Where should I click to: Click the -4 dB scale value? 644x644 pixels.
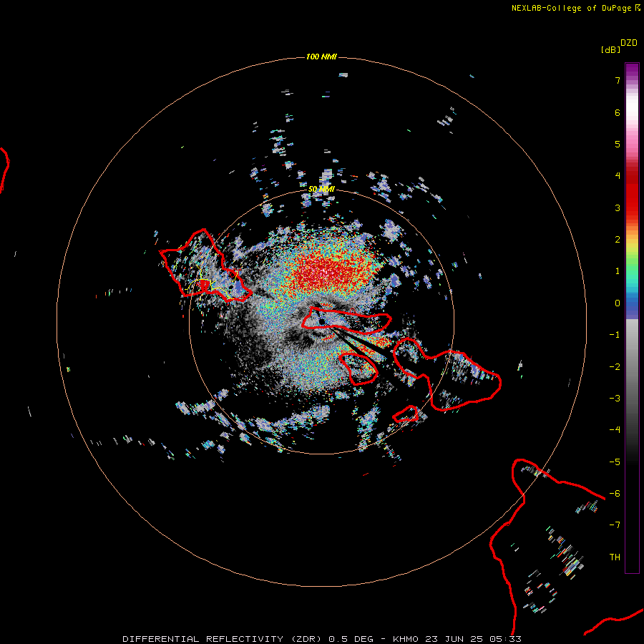tap(615, 430)
